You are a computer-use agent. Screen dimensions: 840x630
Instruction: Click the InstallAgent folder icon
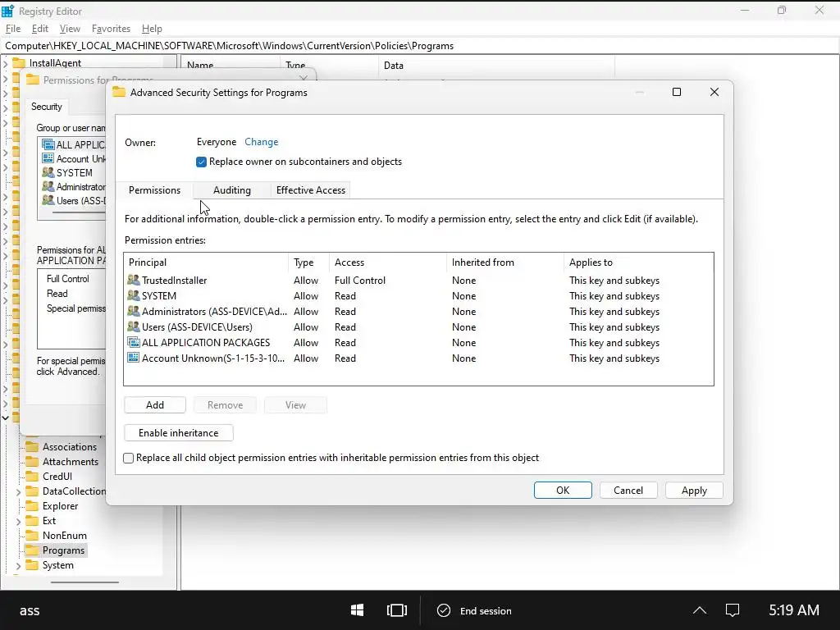point(19,62)
